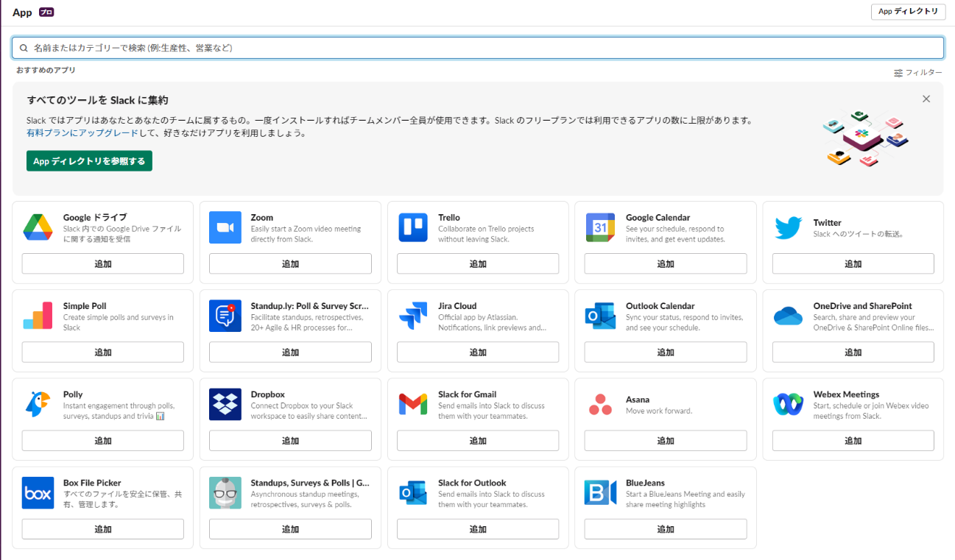Click the Polly parrot icon

pyautogui.click(x=38, y=404)
